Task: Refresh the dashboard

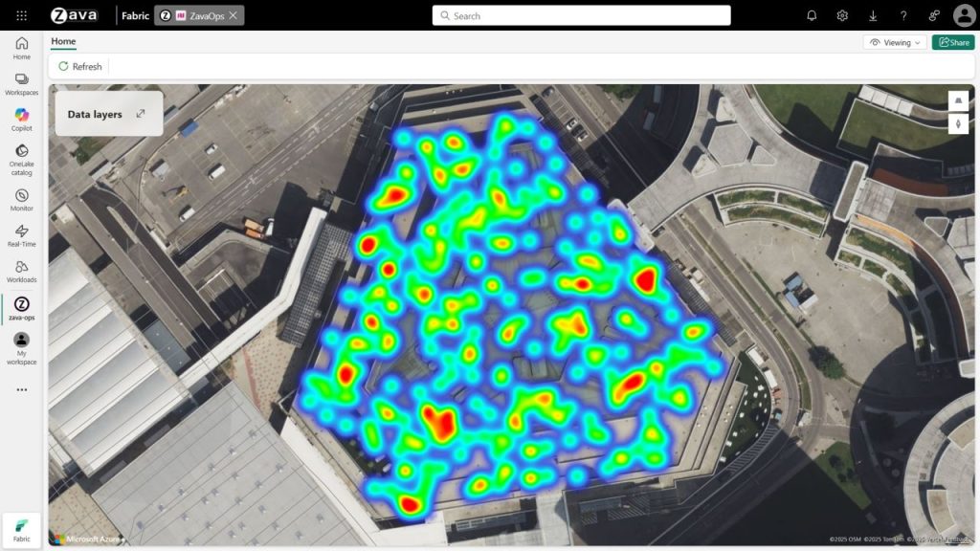Action: (x=80, y=66)
